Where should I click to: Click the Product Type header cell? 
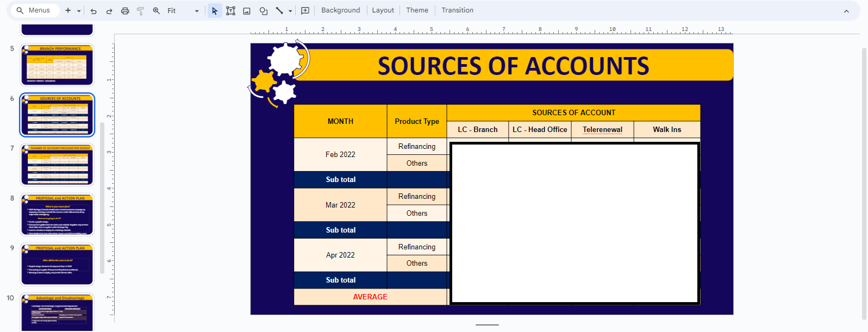coord(417,121)
